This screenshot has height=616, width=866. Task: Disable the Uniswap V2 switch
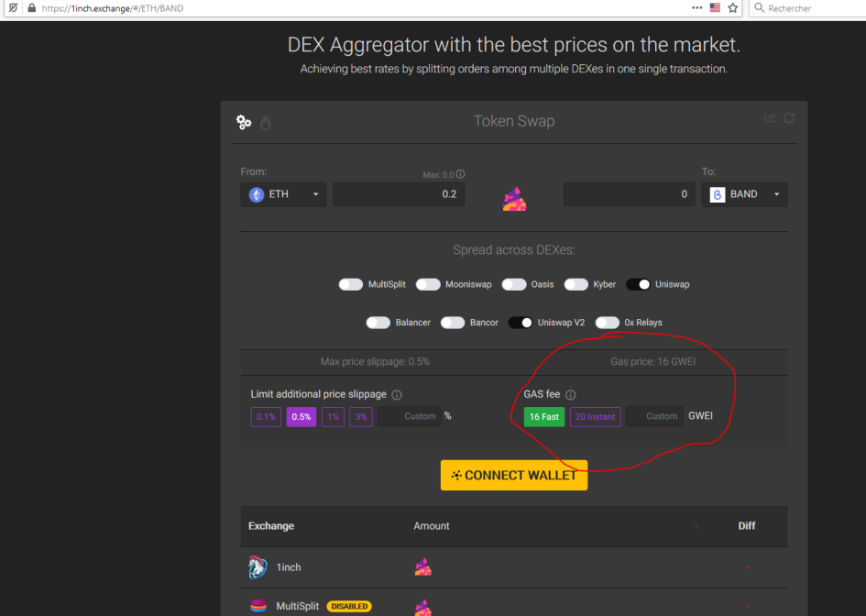tap(521, 323)
